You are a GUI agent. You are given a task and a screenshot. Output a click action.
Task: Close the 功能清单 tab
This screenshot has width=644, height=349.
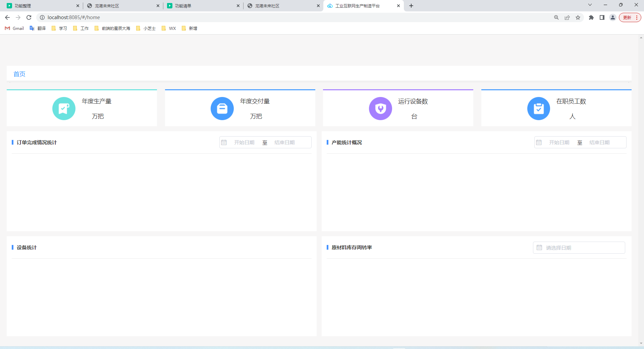click(x=238, y=6)
